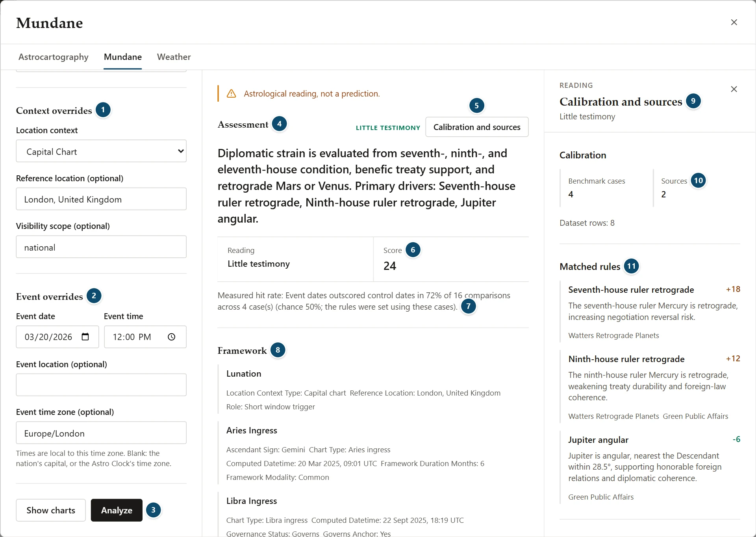The width and height of the screenshot is (756, 537).
Task: Run the Analyze button
Action: coord(117,510)
